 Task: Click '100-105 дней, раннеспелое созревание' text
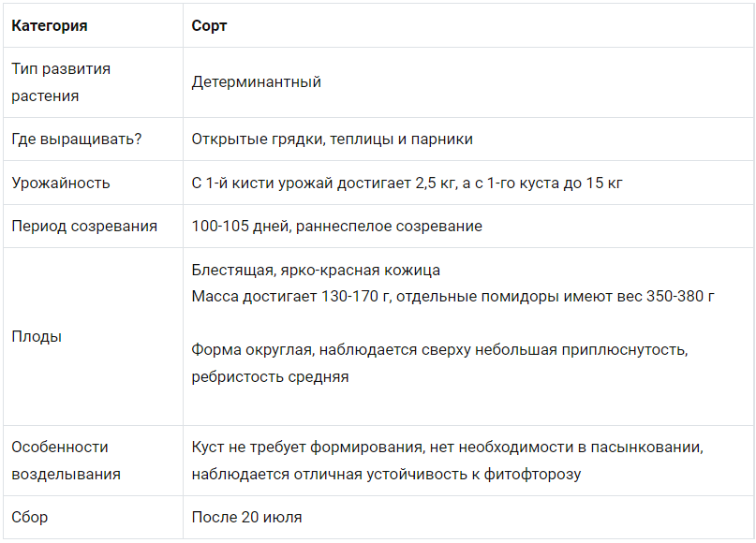pos(336,226)
